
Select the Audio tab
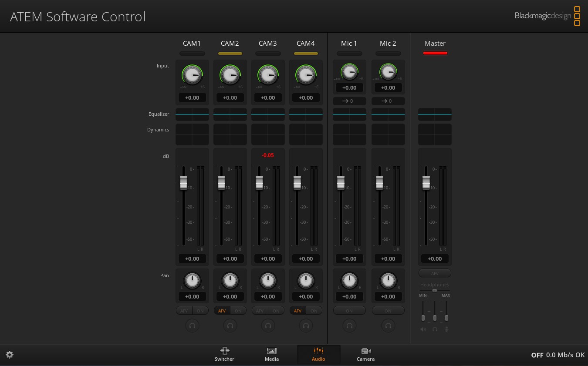tap(318, 354)
